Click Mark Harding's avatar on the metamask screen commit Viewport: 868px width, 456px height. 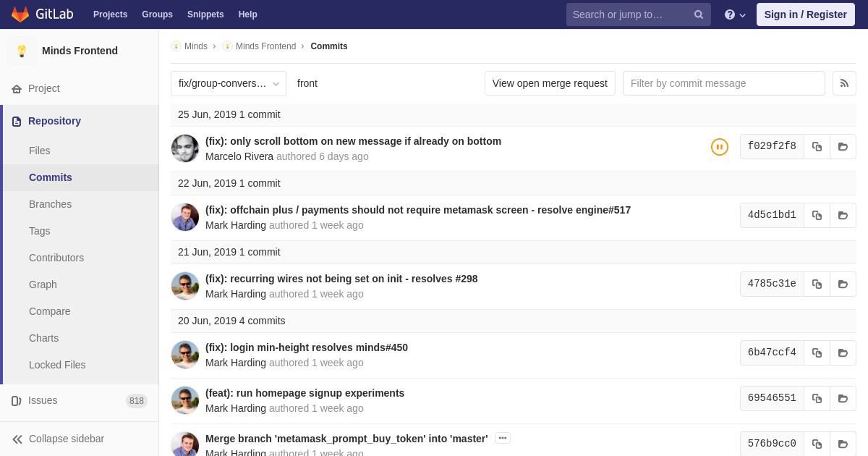point(185,217)
